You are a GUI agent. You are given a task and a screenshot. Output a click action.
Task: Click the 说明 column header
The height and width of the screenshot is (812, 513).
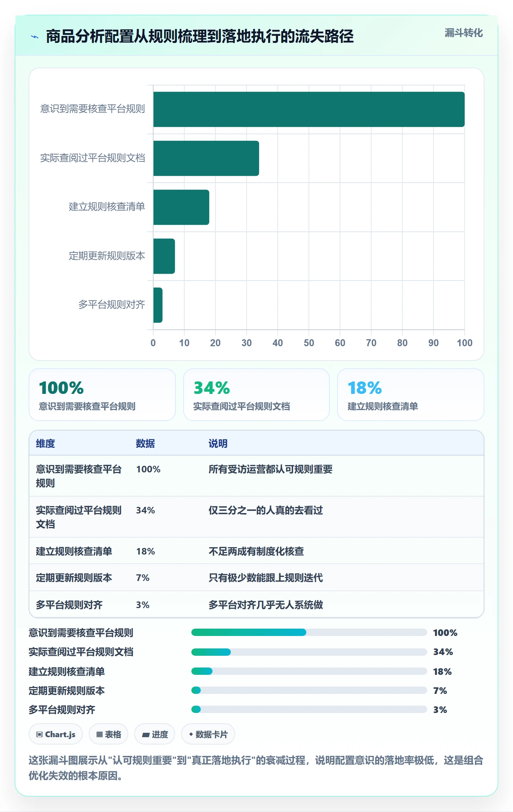tap(218, 443)
